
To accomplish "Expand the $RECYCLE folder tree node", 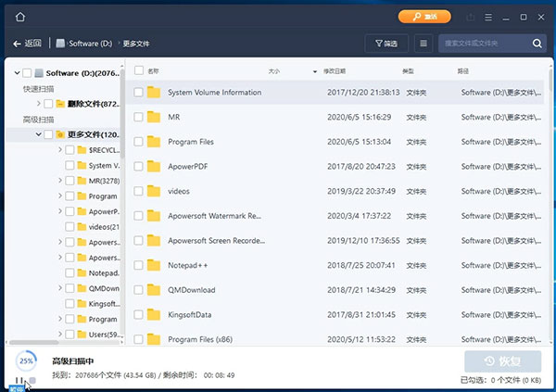I will pyautogui.click(x=59, y=150).
